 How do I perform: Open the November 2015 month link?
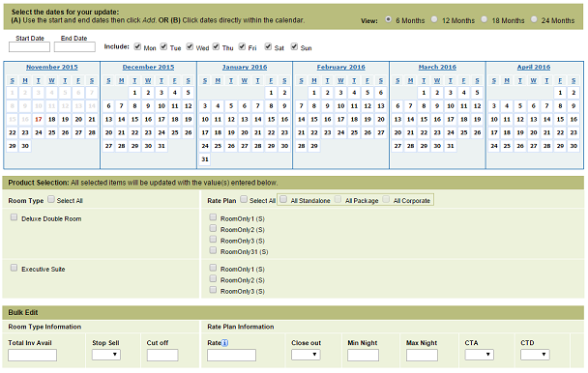click(52, 67)
